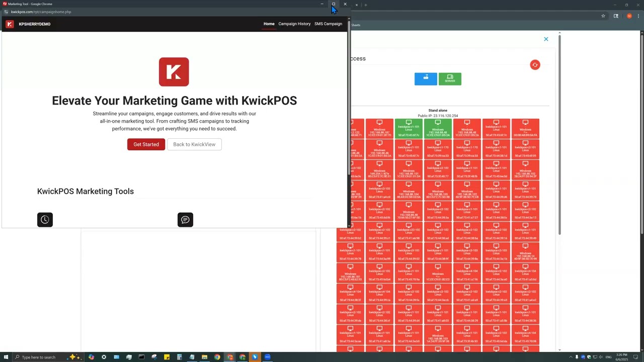
Task: Click the Stand alone heading text
Action: tap(438, 110)
